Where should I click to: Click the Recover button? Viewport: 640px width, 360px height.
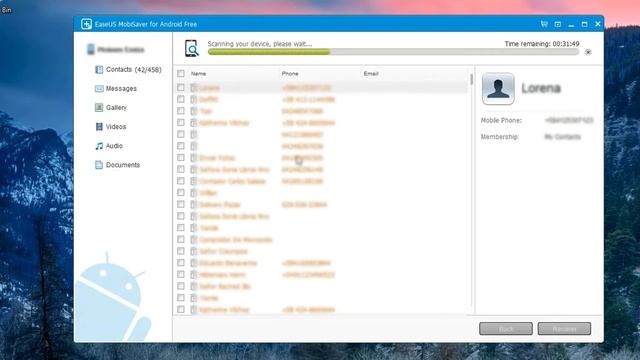[564, 329]
